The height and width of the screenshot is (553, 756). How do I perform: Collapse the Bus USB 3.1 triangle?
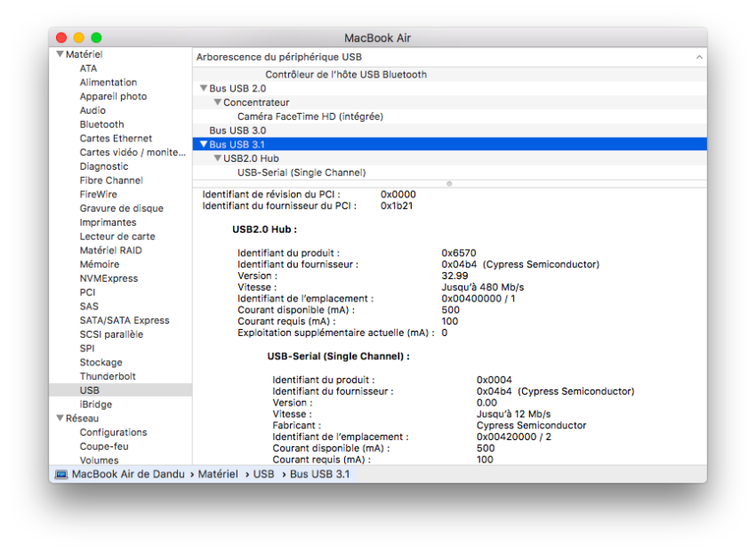point(204,144)
